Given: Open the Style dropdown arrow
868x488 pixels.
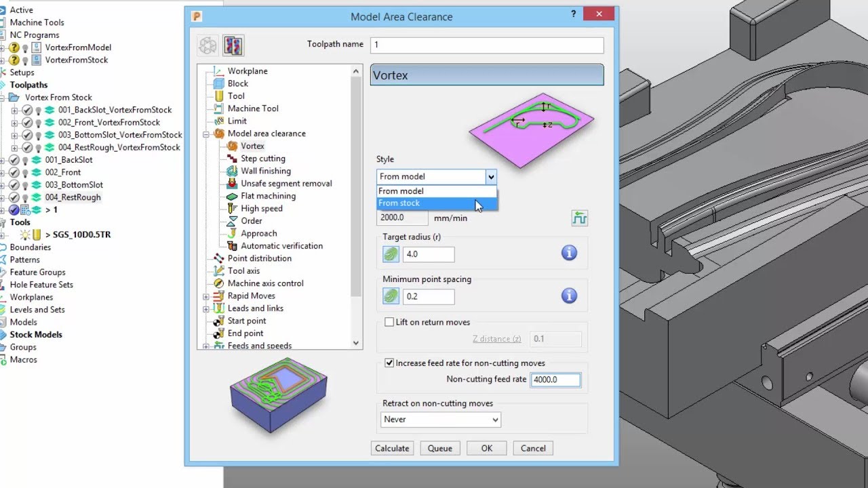Looking at the screenshot, I should coord(491,177).
